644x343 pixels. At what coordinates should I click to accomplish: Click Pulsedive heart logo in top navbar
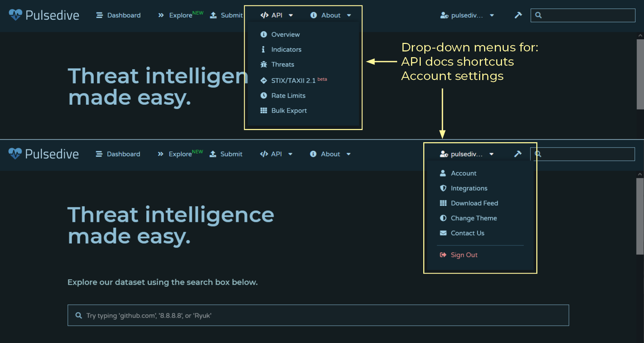[x=15, y=15]
